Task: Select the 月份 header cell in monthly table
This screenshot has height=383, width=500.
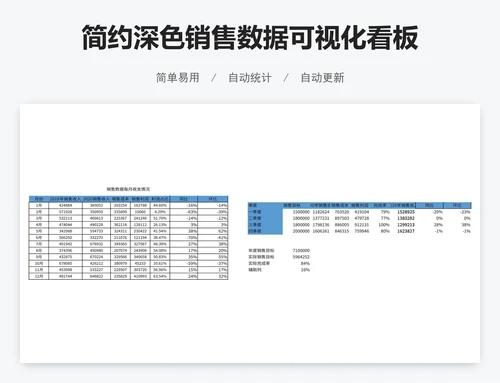Action: tap(39, 199)
